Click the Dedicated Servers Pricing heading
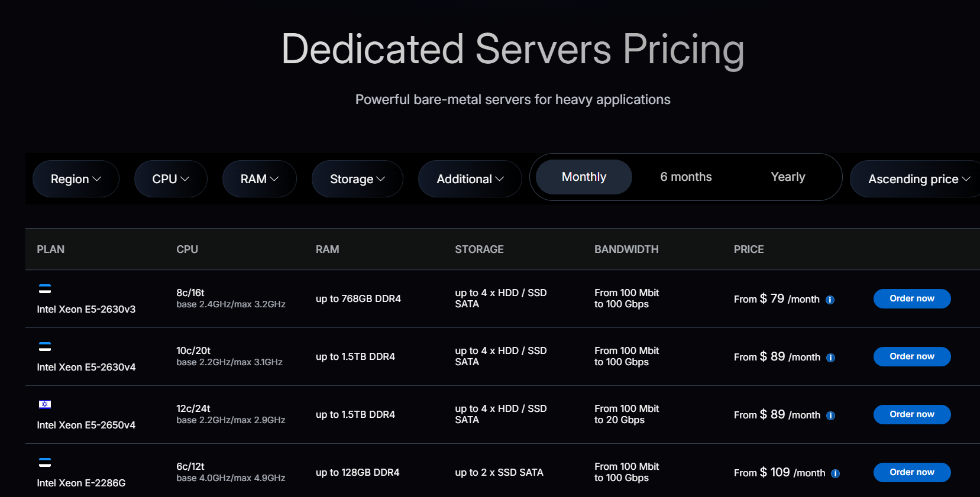Image resolution: width=980 pixels, height=497 pixels. tap(513, 50)
